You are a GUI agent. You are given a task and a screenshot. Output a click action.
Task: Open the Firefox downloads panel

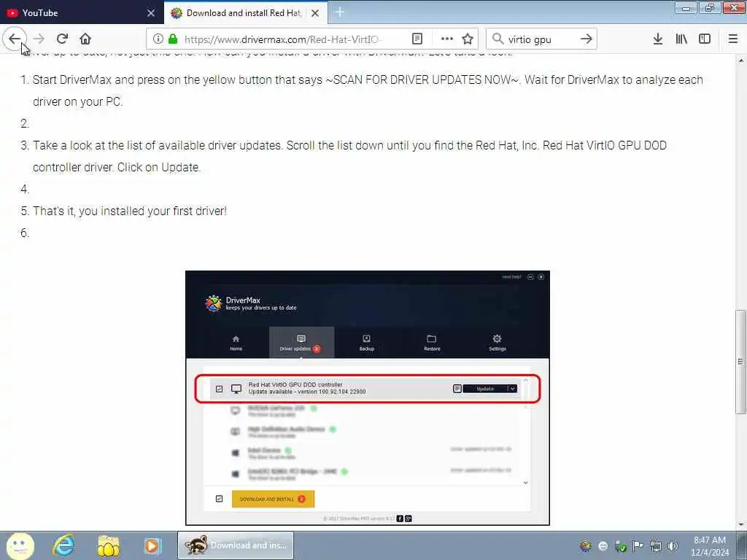[x=658, y=39]
